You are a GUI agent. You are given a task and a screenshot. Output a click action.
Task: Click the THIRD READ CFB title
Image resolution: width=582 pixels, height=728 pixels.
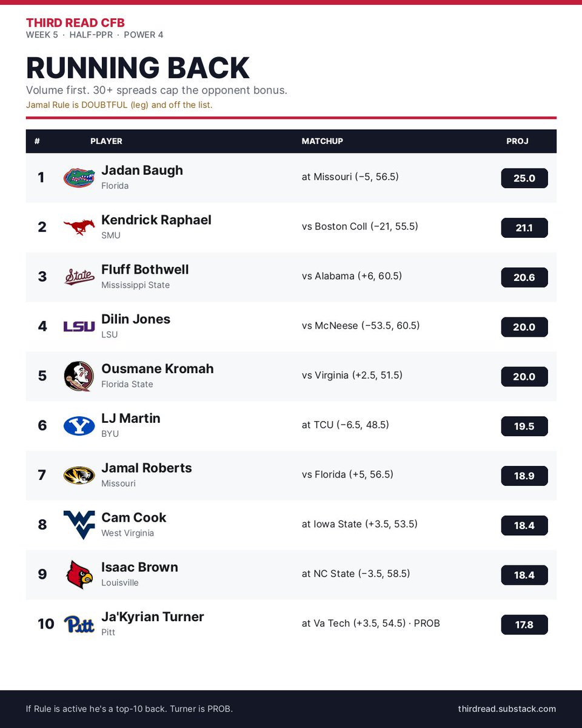[x=75, y=22]
